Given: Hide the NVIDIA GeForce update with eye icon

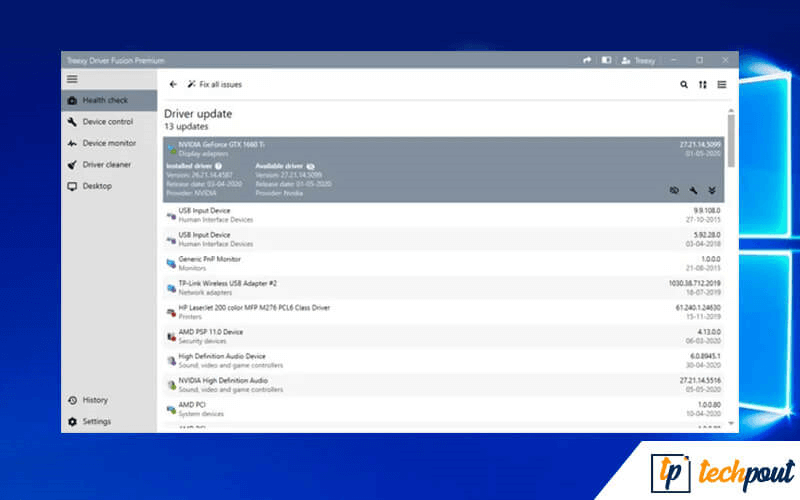Looking at the screenshot, I should (x=673, y=190).
